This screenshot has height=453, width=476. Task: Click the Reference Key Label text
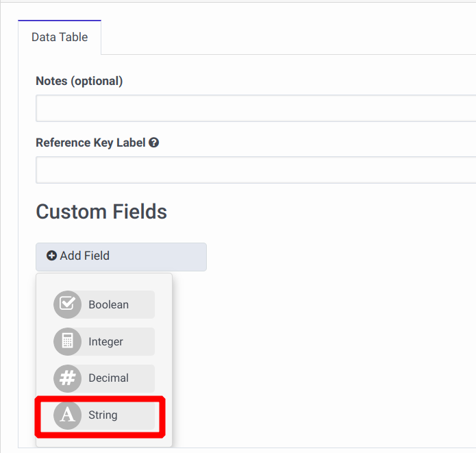click(x=90, y=143)
